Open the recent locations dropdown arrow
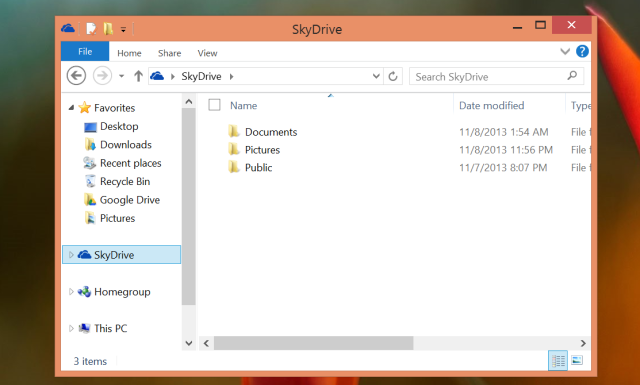 point(121,76)
